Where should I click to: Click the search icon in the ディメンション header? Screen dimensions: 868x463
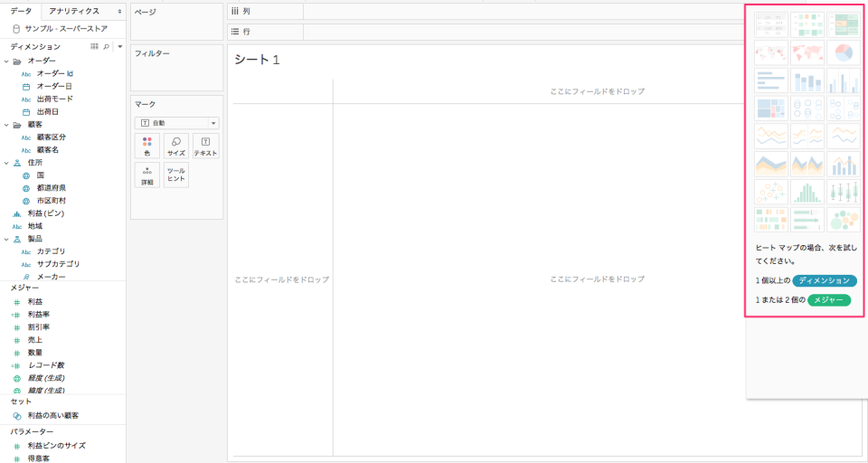click(x=106, y=46)
